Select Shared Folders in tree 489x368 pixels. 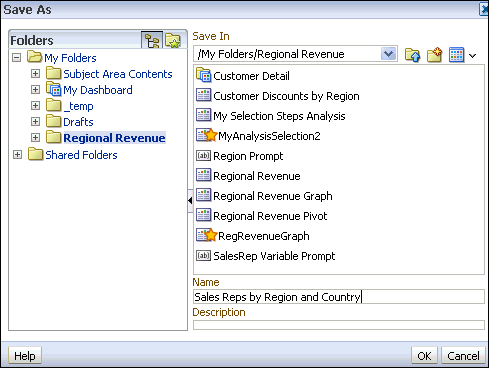(81, 155)
